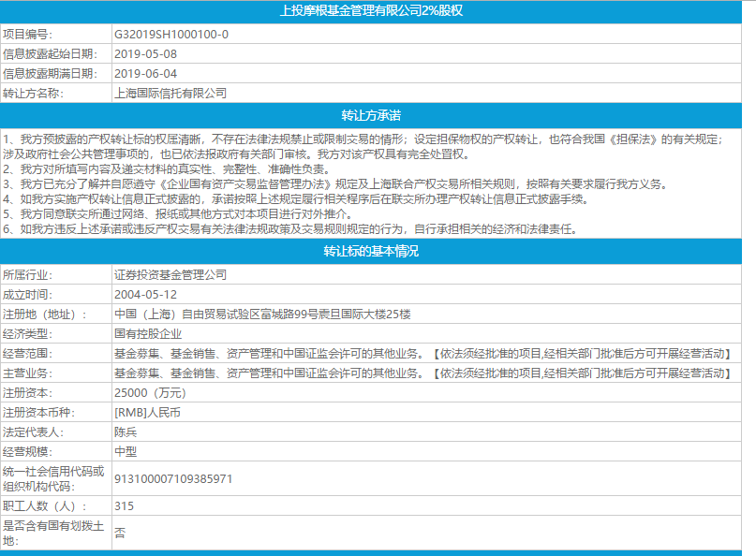Select business scale value 中型

pyautogui.click(x=126, y=452)
